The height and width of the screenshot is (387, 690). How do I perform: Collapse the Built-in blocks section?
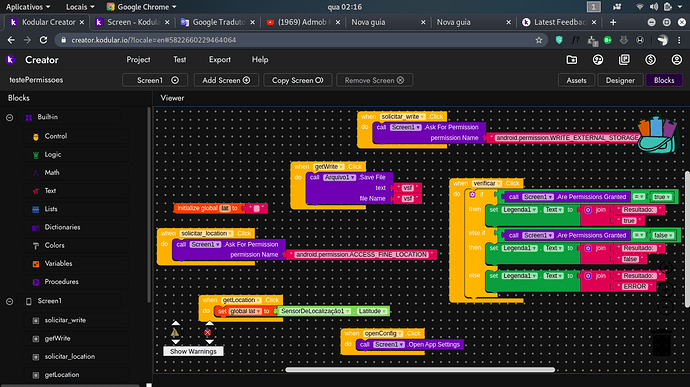click(10, 118)
